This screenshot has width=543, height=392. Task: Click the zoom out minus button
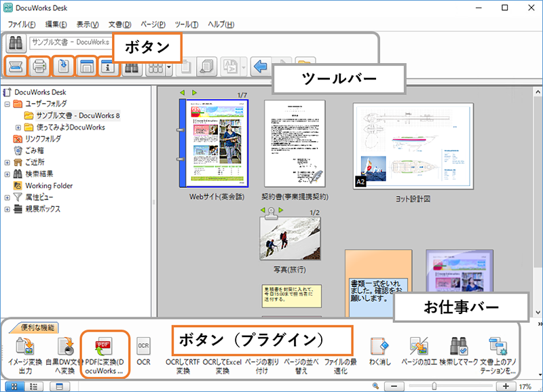[394, 386]
